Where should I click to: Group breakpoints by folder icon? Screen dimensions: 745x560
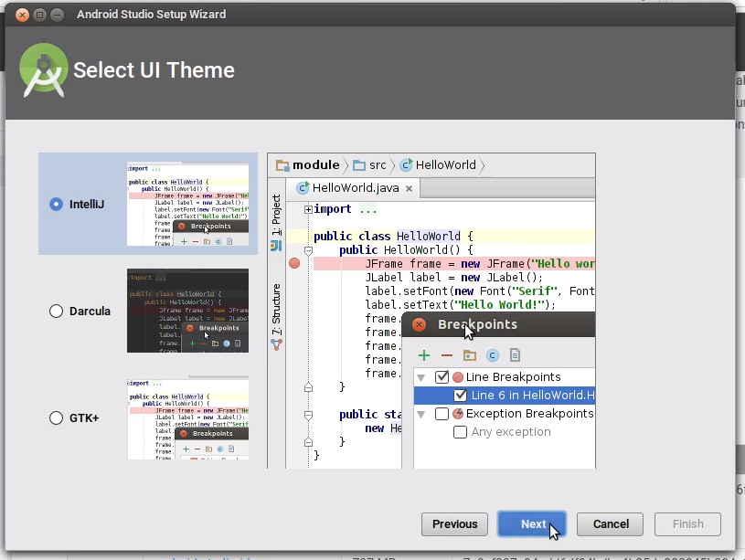[x=469, y=355]
